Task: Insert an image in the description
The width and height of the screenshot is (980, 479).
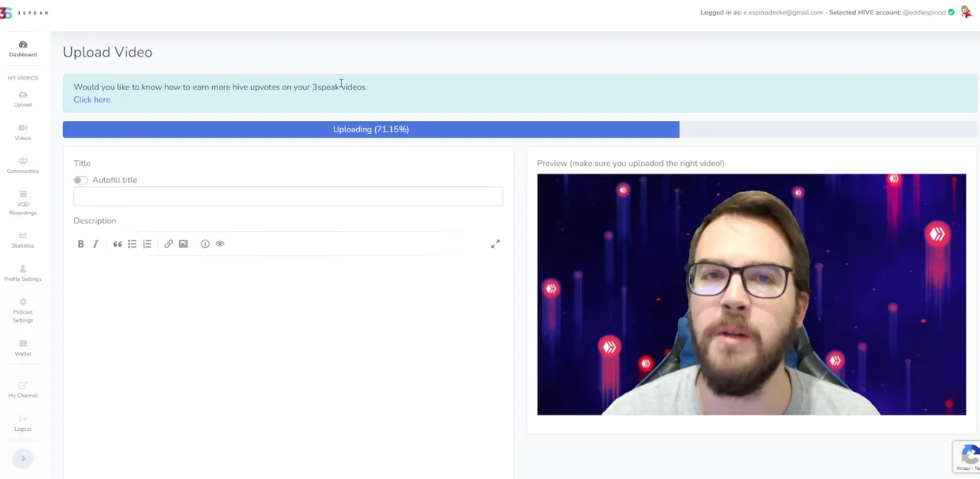Action: tap(183, 244)
